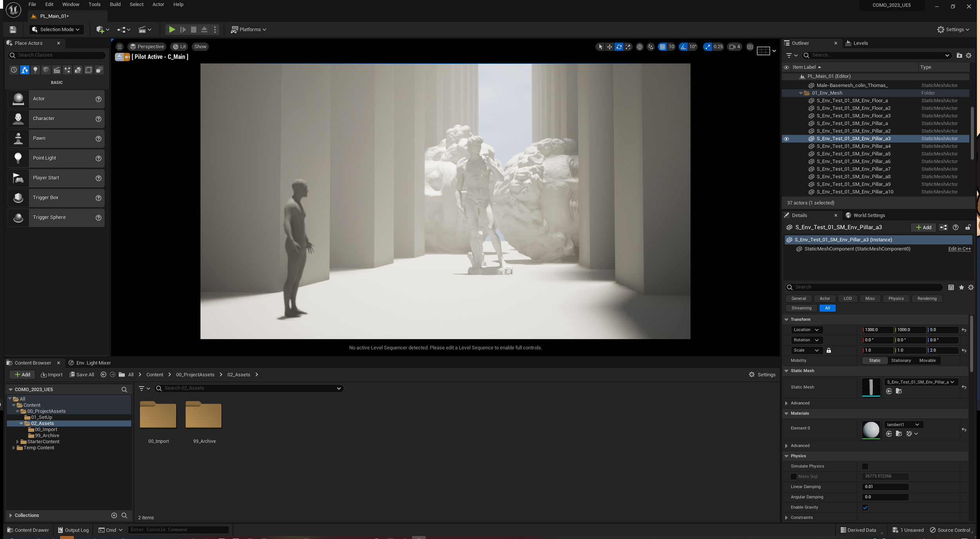Browse to static mesh in Content Browser icon

coord(898,391)
